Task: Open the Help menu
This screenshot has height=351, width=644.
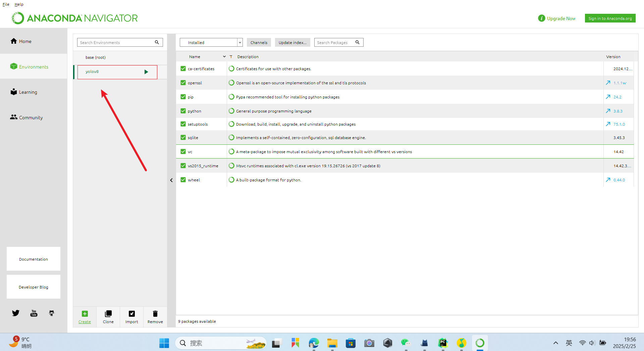Action: click(x=19, y=4)
